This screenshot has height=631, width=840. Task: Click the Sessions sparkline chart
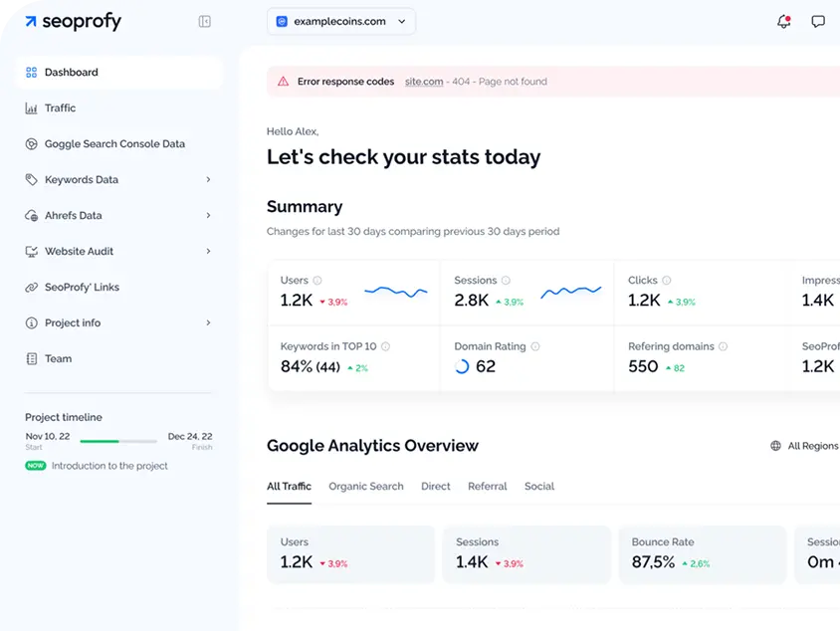571,292
